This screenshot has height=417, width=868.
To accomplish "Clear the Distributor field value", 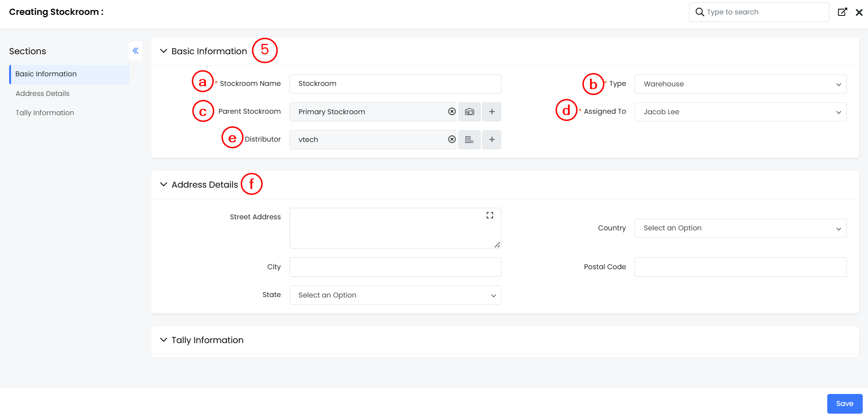I will click(451, 139).
